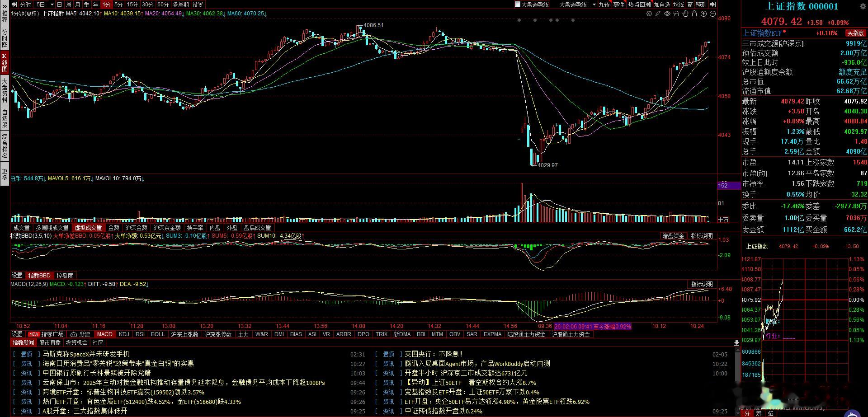The image size is (868, 417).
Task: Click the download arrow icon above the news scrollbar
Action: [x=736, y=343]
